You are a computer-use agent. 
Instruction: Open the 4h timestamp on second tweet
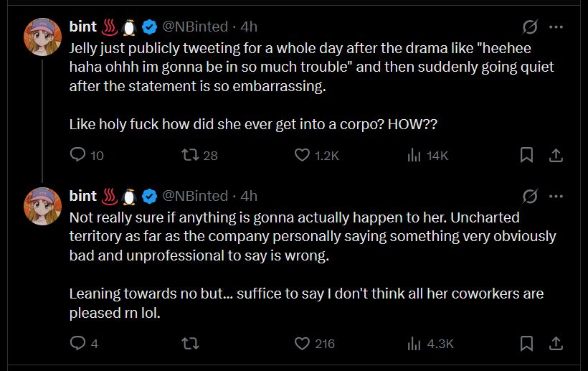click(248, 196)
